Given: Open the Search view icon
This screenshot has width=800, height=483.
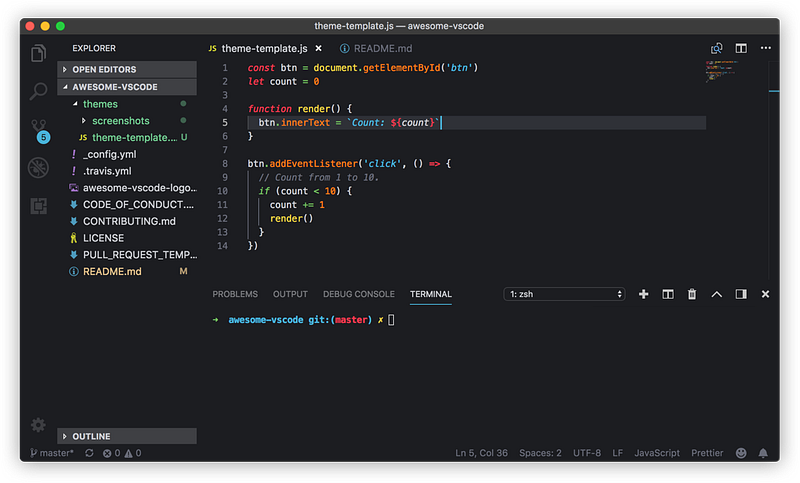Looking at the screenshot, I should (38, 92).
